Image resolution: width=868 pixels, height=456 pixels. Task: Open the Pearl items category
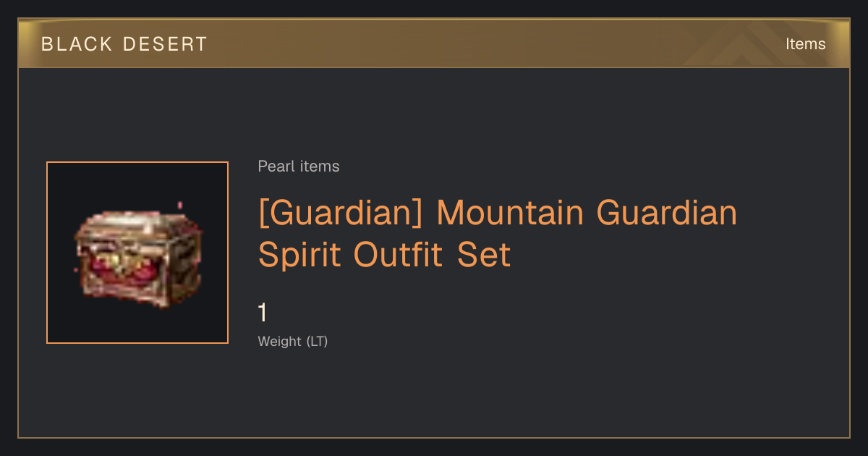tap(299, 166)
